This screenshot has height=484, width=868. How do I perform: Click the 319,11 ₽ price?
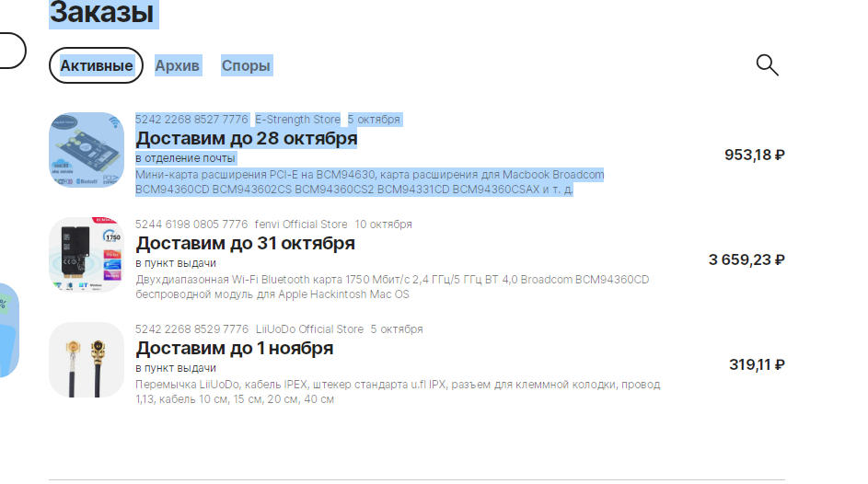pyautogui.click(x=757, y=364)
